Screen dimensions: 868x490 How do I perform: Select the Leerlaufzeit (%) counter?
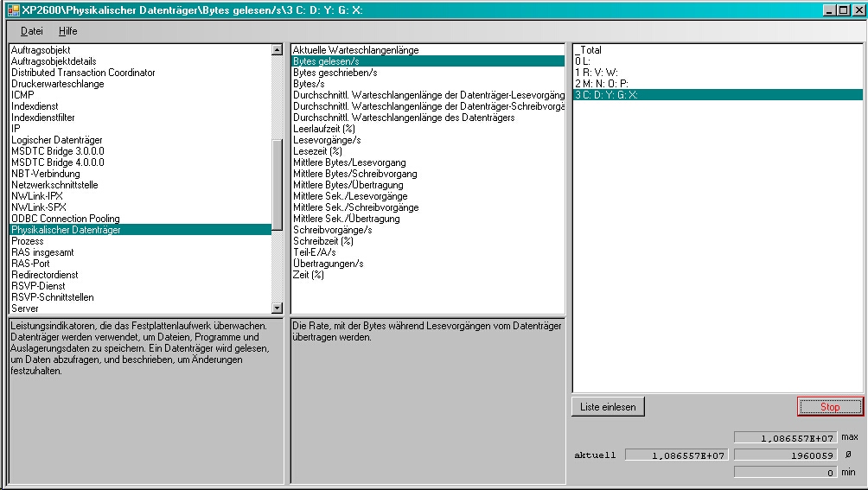tap(324, 129)
